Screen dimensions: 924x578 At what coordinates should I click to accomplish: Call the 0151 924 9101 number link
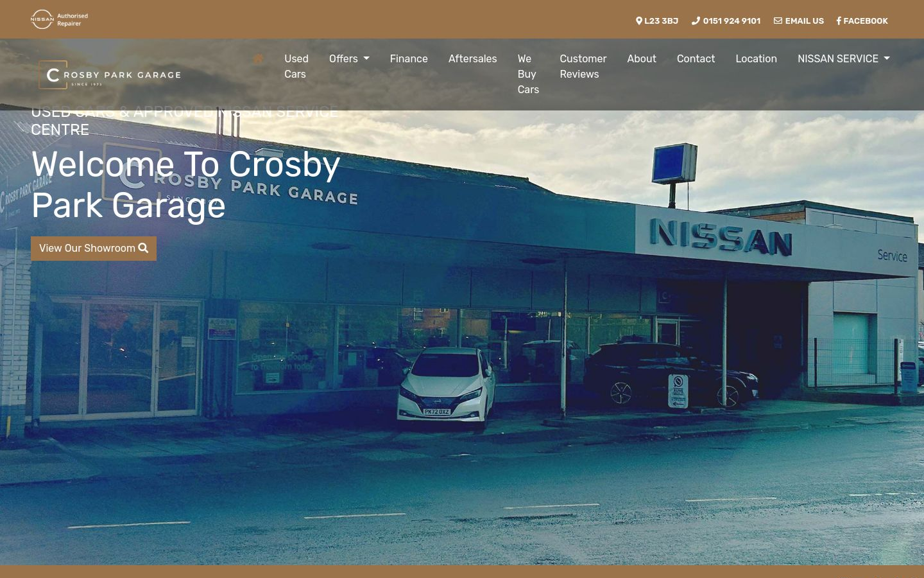click(x=726, y=21)
